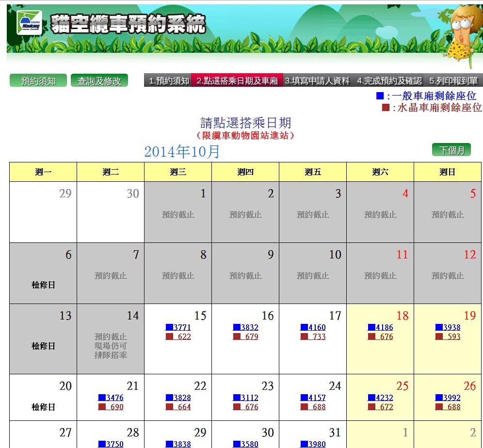
Task: Click the 週一 column header
Action: (x=43, y=172)
